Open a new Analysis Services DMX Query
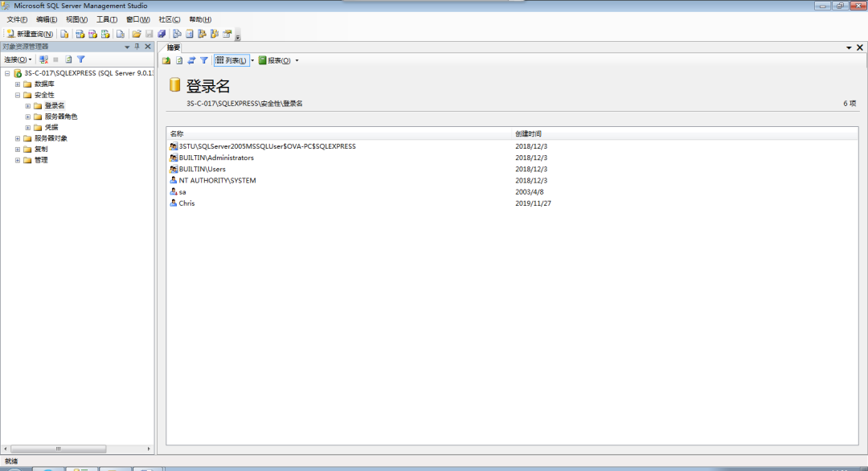This screenshot has width=868, height=471. coord(92,34)
